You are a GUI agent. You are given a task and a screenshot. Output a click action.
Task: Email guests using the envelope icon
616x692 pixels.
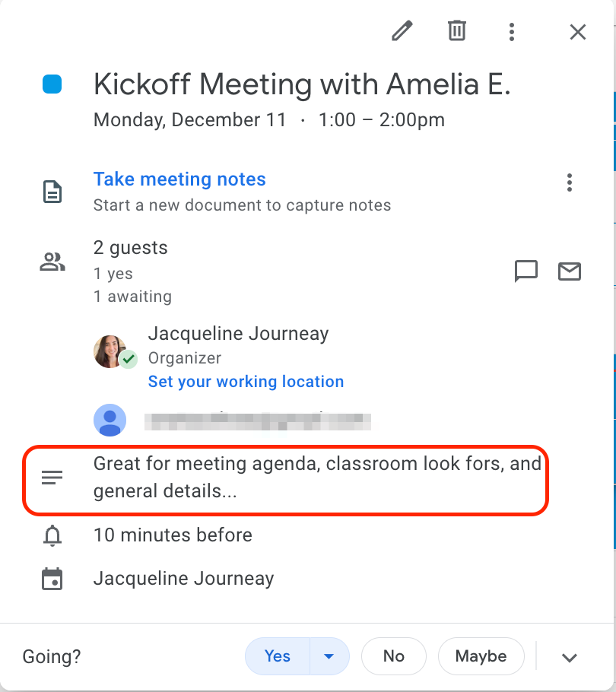click(x=570, y=271)
